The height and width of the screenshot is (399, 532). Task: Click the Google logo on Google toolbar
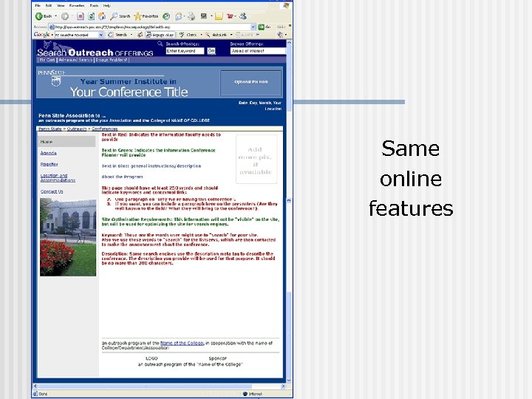tap(41, 34)
